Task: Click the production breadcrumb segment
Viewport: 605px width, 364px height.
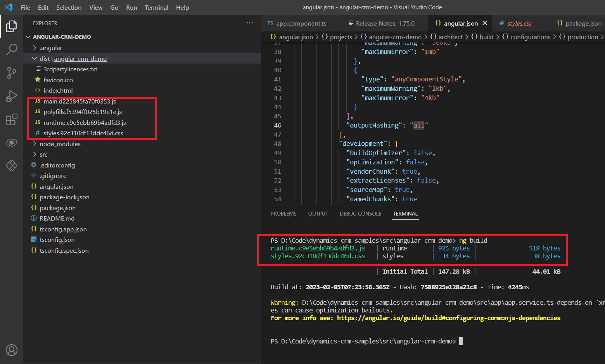Action: [583, 37]
